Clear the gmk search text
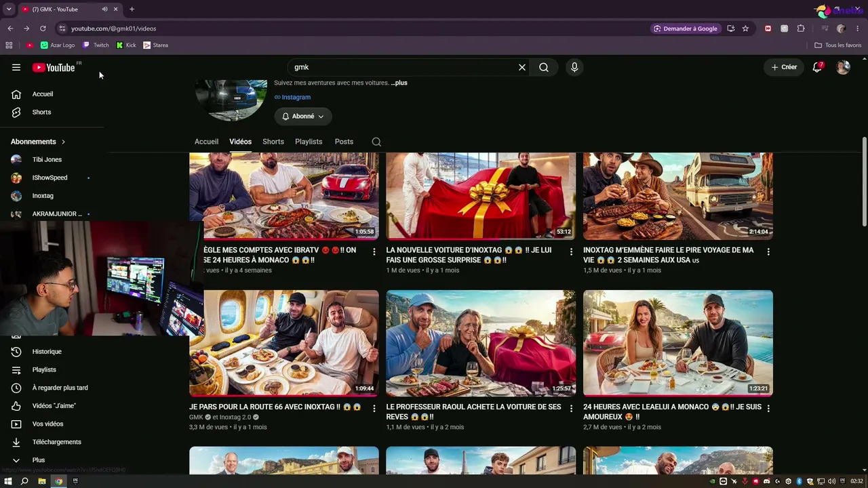The image size is (868, 488). point(522,67)
